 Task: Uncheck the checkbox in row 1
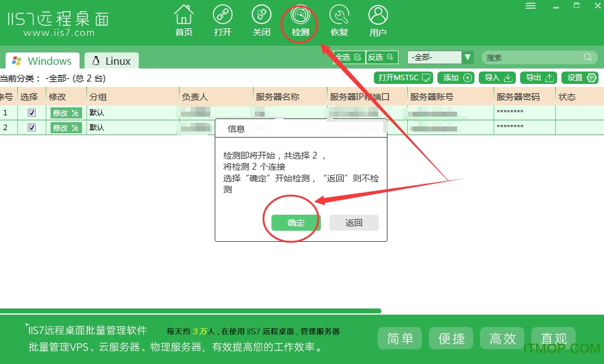coord(32,113)
